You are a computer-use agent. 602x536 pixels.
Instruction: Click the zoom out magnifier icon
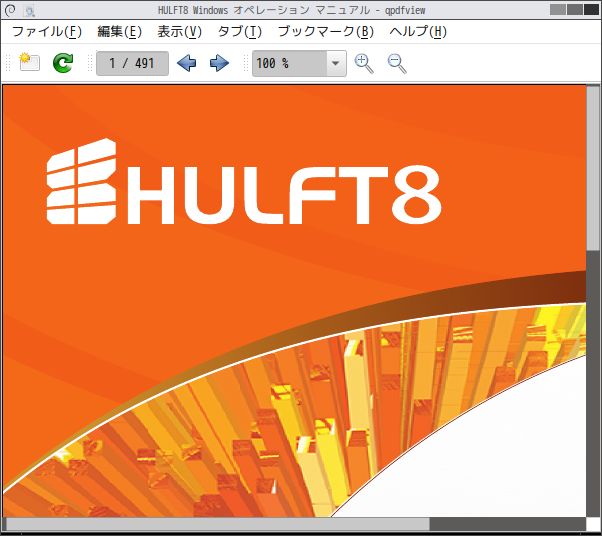point(397,63)
